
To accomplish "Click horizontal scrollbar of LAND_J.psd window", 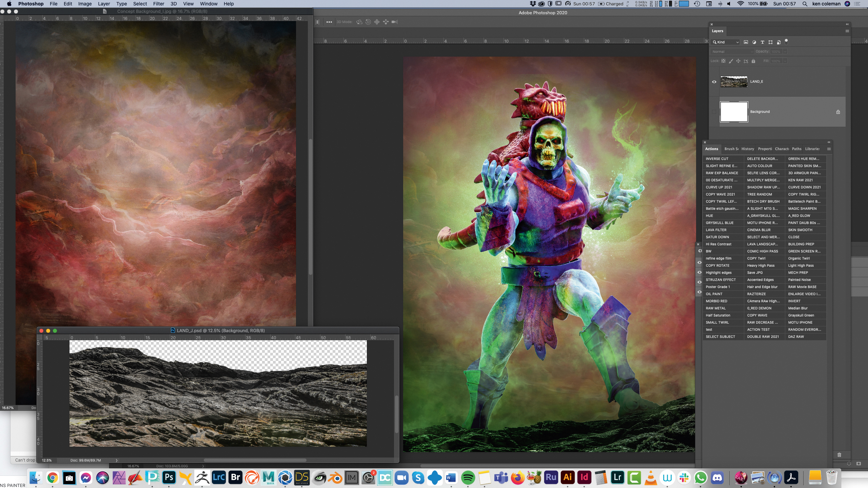I will (x=255, y=460).
